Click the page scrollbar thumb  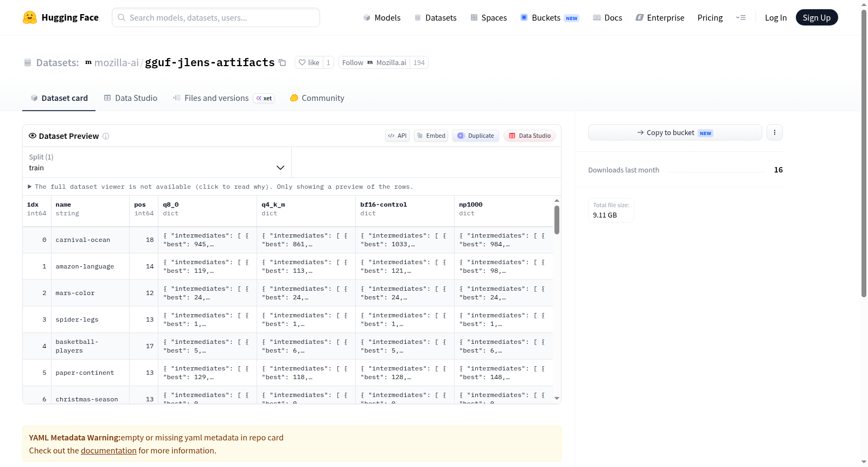(864, 153)
